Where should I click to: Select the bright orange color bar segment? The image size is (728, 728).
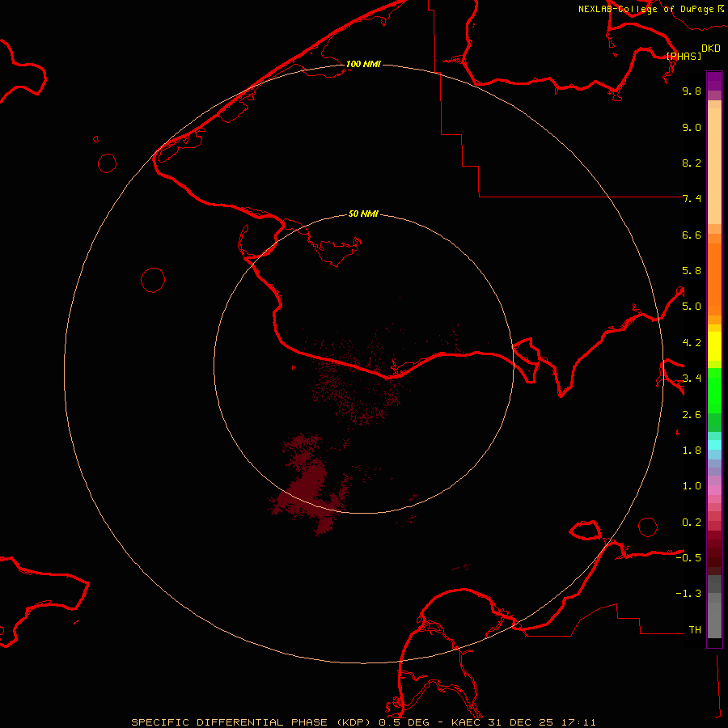pyautogui.click(x=714, y=279)
